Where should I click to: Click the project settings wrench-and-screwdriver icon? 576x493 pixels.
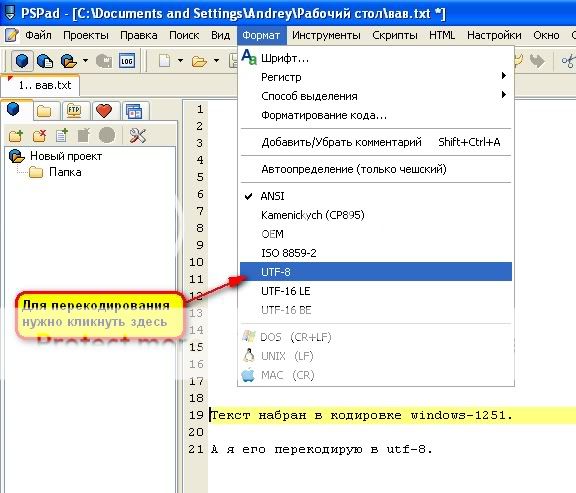138,136
